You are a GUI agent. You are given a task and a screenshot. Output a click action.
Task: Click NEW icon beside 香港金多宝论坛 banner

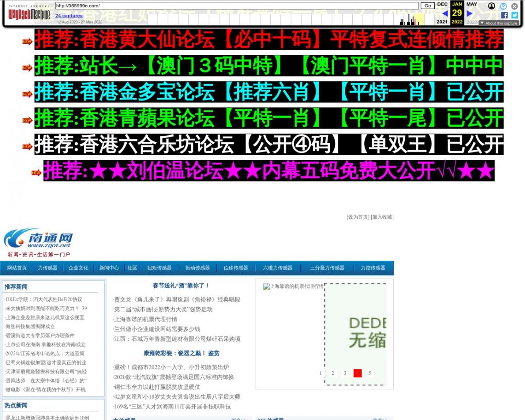pos(28,94)
